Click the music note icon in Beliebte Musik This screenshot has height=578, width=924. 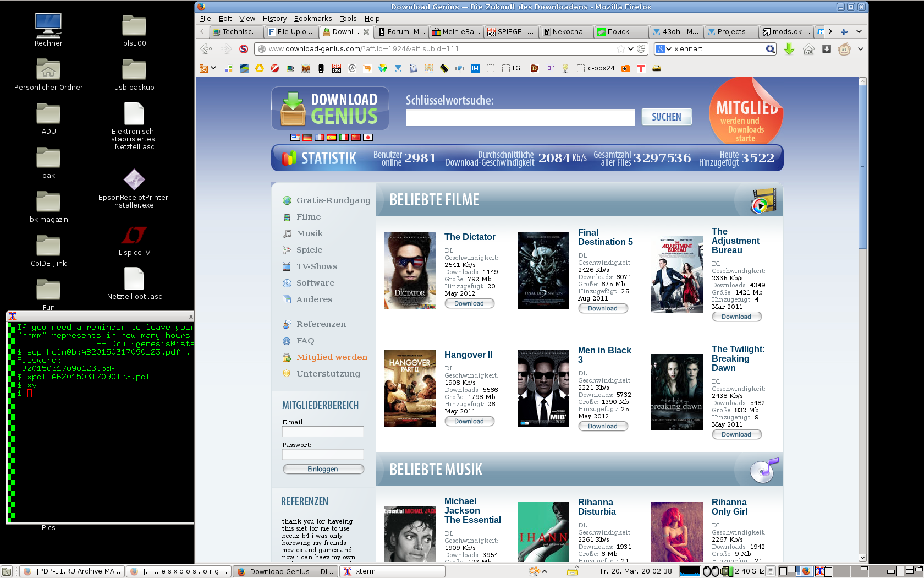pyautogui.click(x=765, y=470)
